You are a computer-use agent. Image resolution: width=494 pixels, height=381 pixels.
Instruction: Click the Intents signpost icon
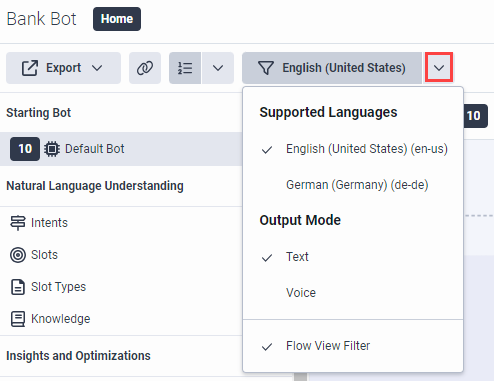pyautogui.click(x=18, y=223)
